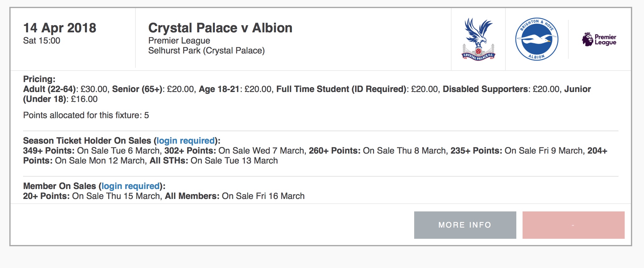The height and width of the screenshot is (268, 644).
Task: Click the All Members on sale entry
Action: coord(235,196)
